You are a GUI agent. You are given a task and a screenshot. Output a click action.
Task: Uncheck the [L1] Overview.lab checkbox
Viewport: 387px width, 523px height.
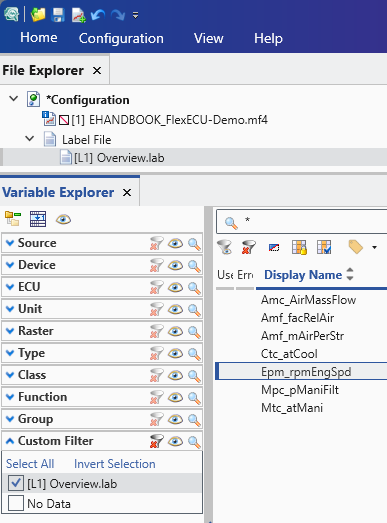16,483
